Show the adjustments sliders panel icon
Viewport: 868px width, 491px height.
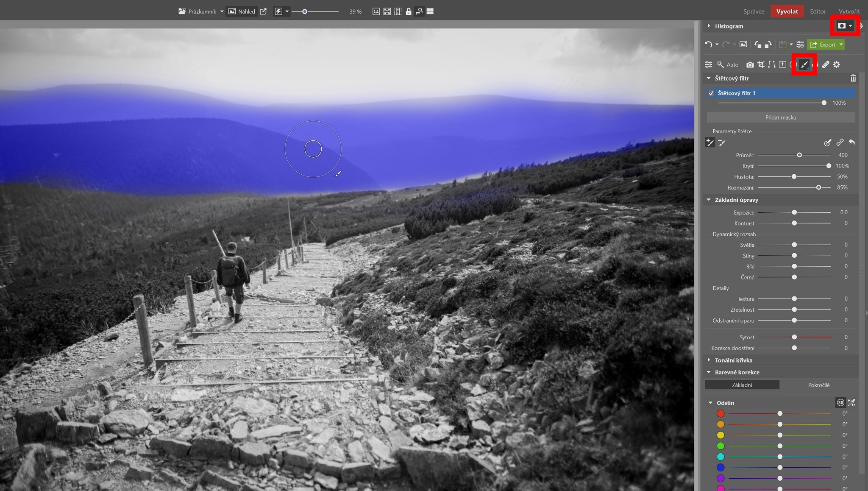coord(708,64)
